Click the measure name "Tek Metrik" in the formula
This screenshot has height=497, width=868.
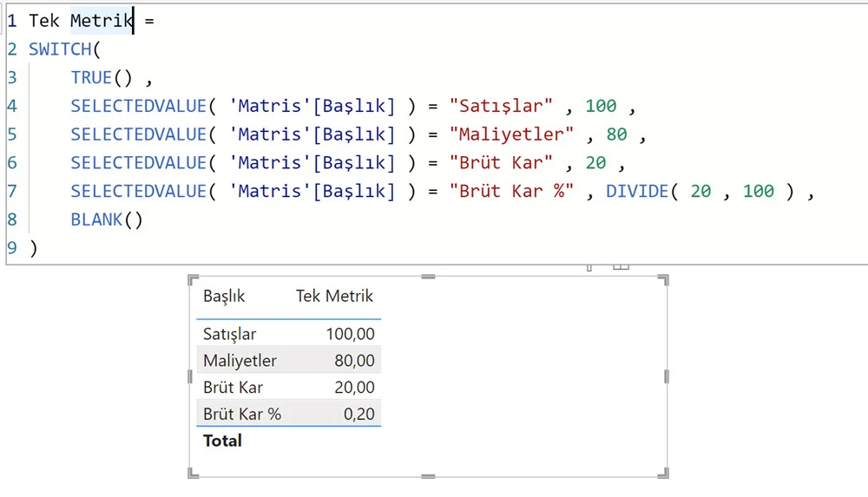point(81,21)
